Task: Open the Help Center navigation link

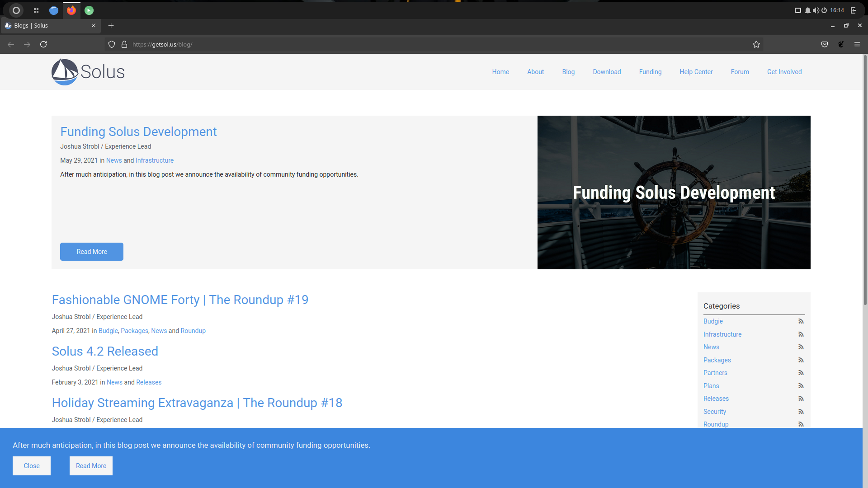Action: 696,72
